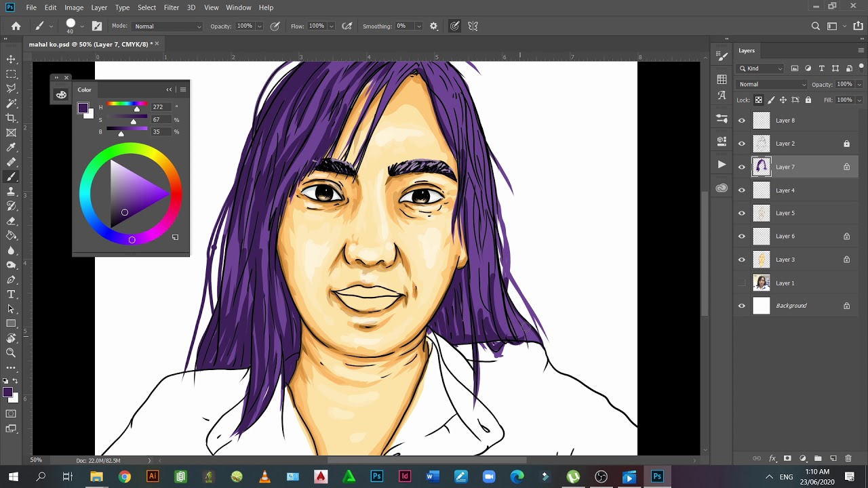Open the Filter menu
This screenshot has width=868, height=488.
tap(172, 7)
